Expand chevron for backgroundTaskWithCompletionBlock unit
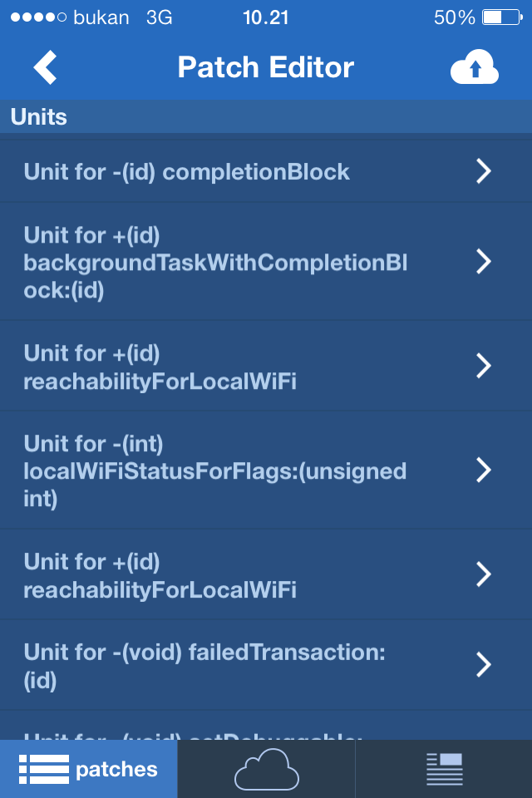The image size is (532, 798). [484, 262]
